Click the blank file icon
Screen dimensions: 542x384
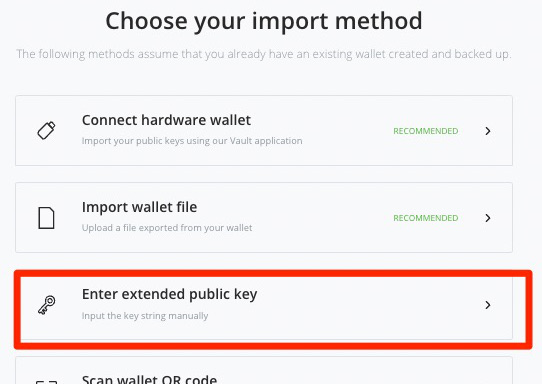pyautogui.click(x=46, y=218)
